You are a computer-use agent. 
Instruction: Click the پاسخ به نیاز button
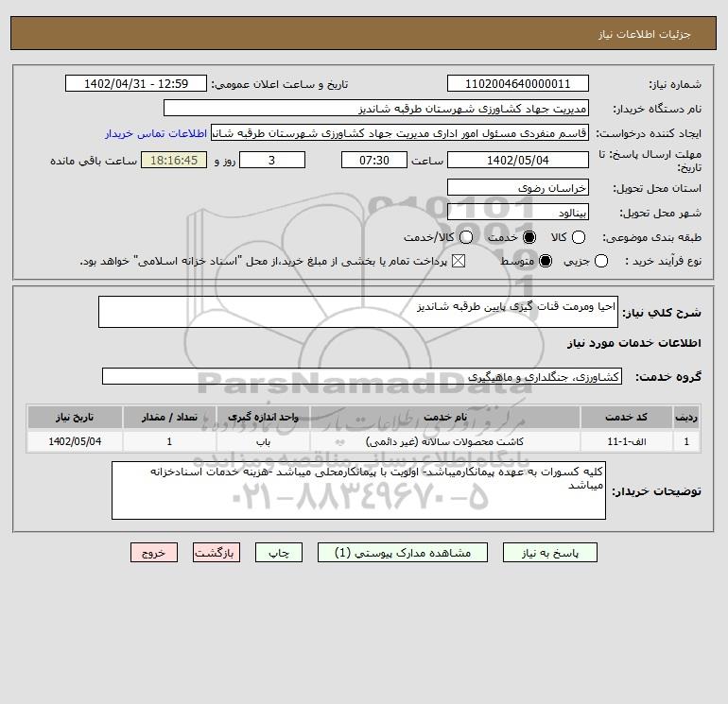(x=549, y=552)
